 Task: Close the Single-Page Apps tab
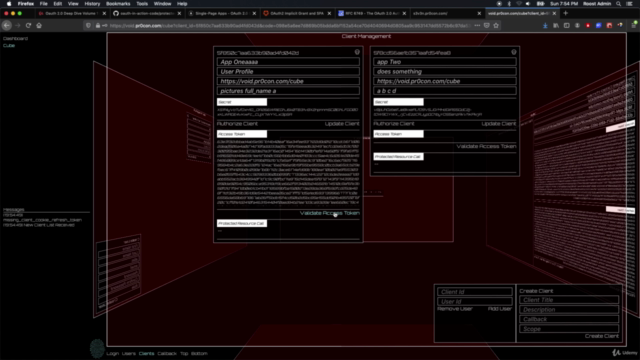254,13
